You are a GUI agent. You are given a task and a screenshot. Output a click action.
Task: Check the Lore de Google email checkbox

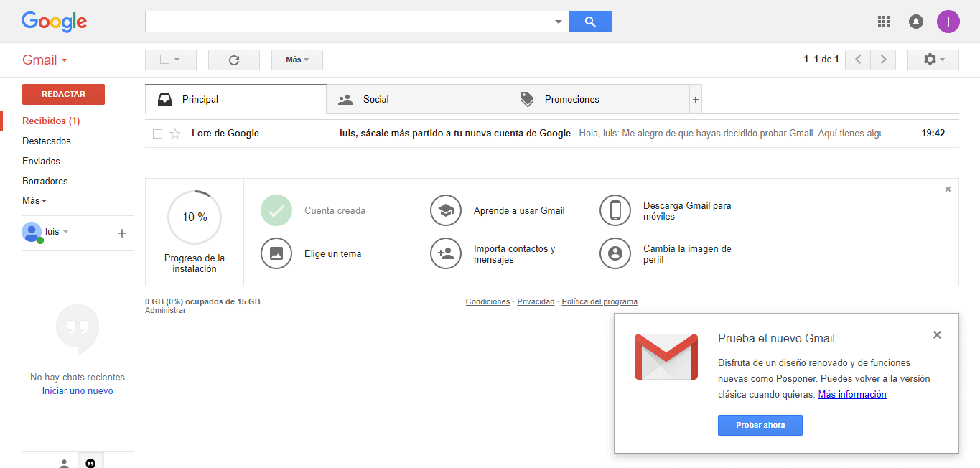tap(158, 134)
